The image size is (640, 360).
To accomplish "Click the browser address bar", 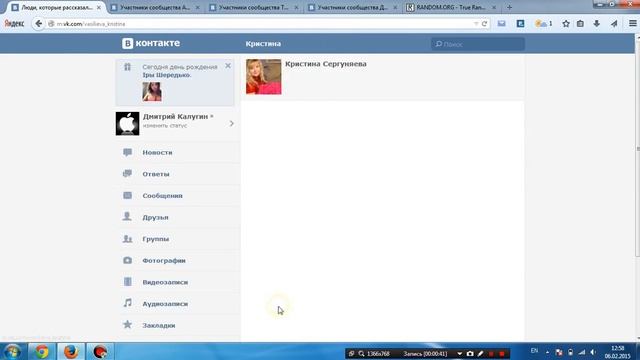I will [x=261, y=24].
